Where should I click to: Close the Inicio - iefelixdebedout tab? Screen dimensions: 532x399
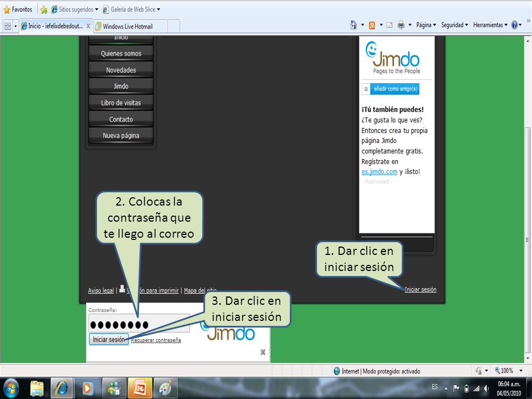pos(88,26)
